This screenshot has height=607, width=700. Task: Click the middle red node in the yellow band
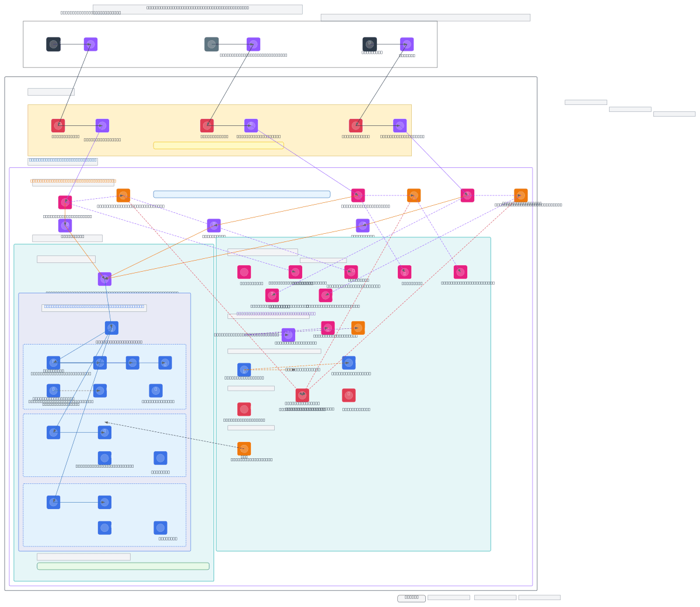coord(206,125)
